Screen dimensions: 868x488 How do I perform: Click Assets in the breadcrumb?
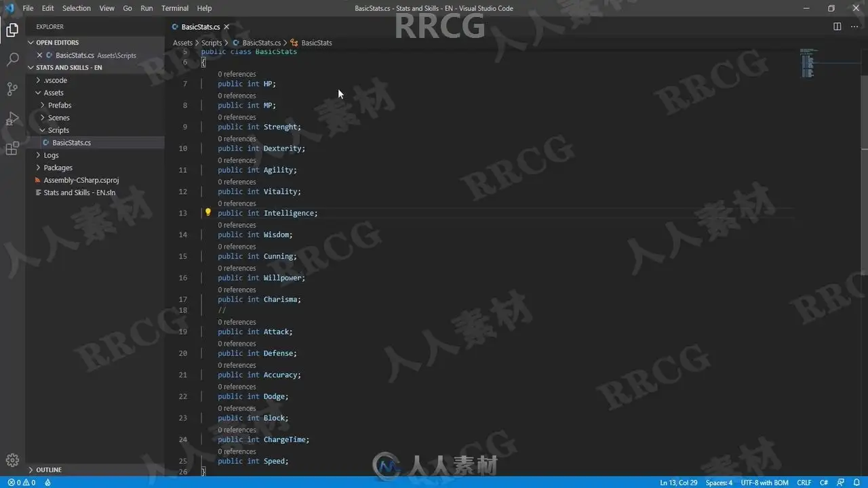pyautogui.click(x=182, y=43)
